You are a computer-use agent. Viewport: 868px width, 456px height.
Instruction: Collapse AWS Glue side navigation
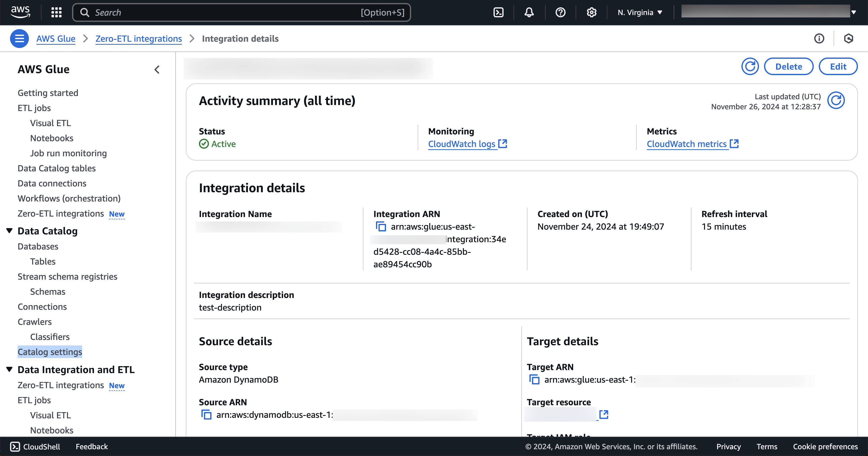157,69
